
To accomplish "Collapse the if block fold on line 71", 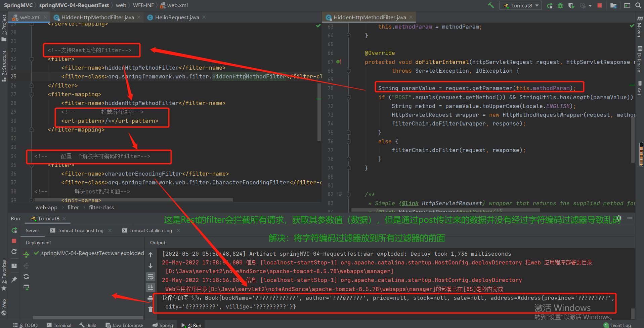I will (349, 97).
